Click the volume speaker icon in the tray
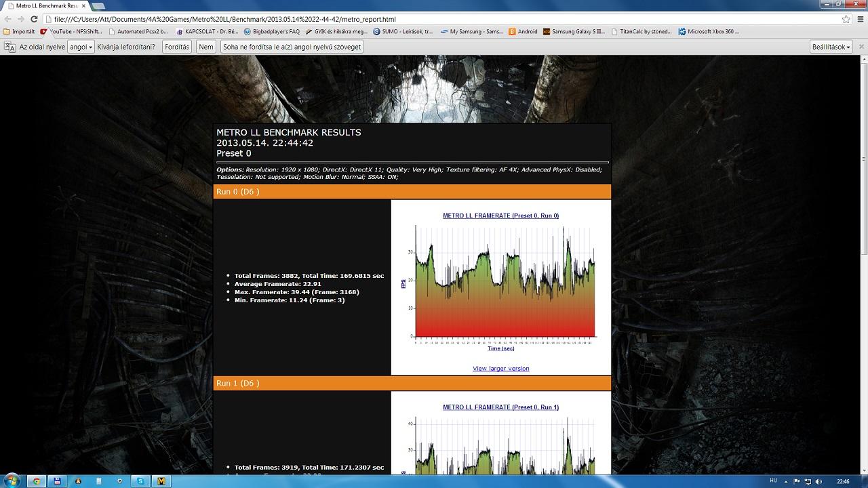 click(x=819, y=481)
